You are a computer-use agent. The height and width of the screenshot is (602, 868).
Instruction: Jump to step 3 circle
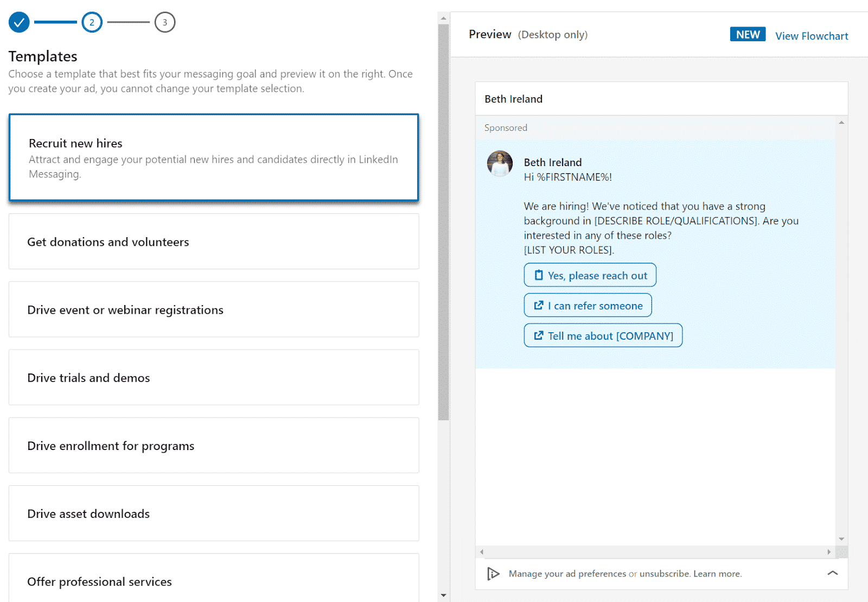(165, 22)
